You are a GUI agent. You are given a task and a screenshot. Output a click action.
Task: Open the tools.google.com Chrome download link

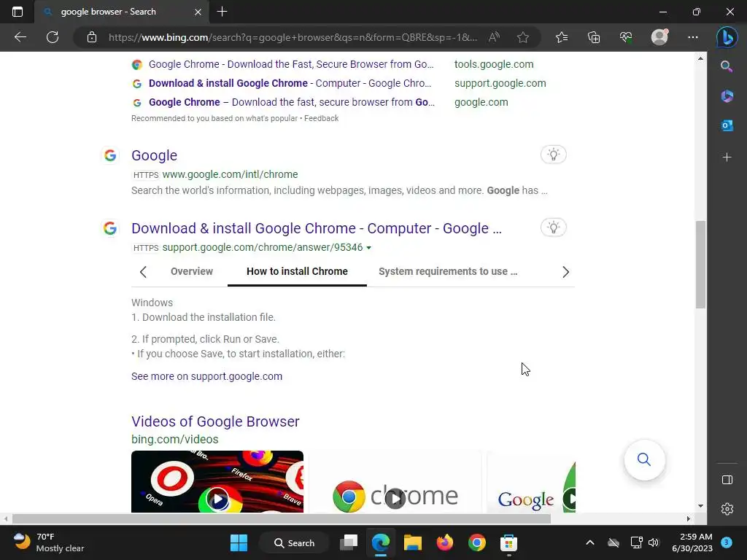291,64
